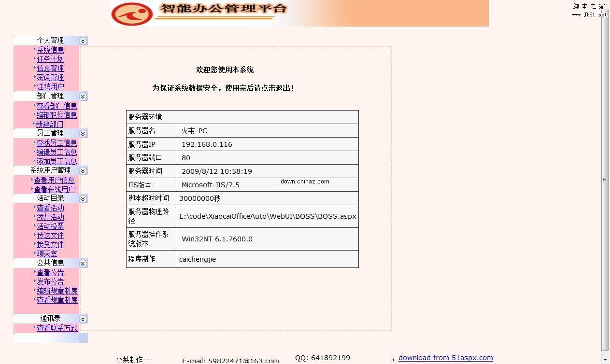610x364 pixels.
Task: Click the server IP value 192.168.0.116
Action: pyautogui.click(x=207, y=144)
